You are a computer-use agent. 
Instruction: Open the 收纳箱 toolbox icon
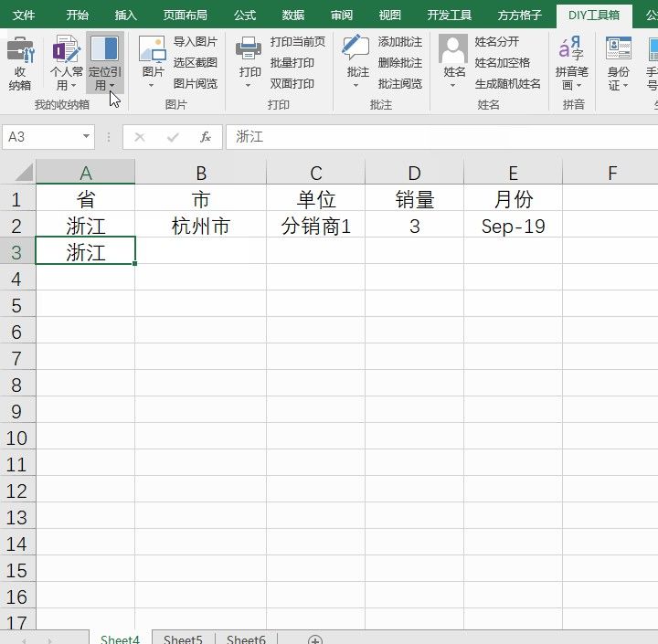20,63
